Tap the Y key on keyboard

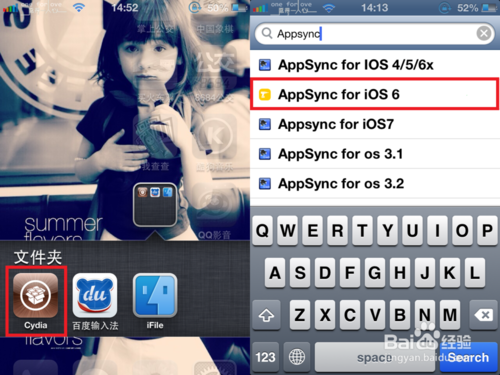387,231
